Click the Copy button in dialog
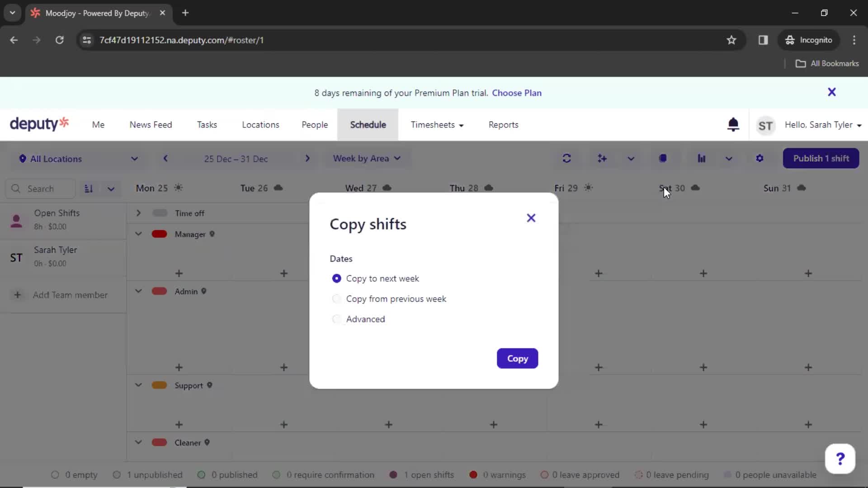 point(518,358)
